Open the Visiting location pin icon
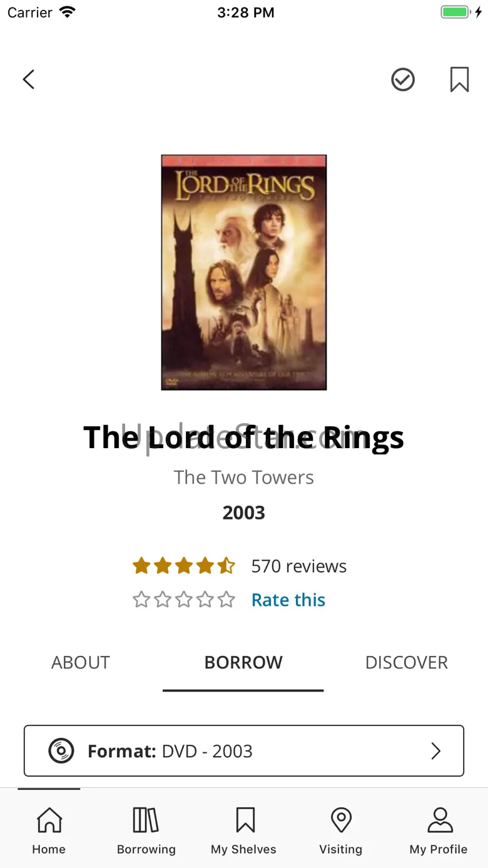This screenshot has height=868, width=488. coord(341,820)
